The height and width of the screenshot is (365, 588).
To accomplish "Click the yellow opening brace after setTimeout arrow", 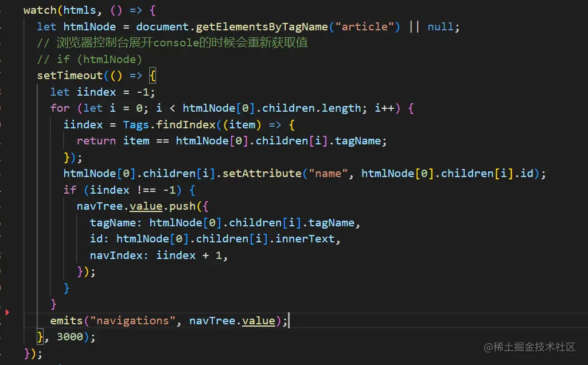I will [x=152, y=76].
